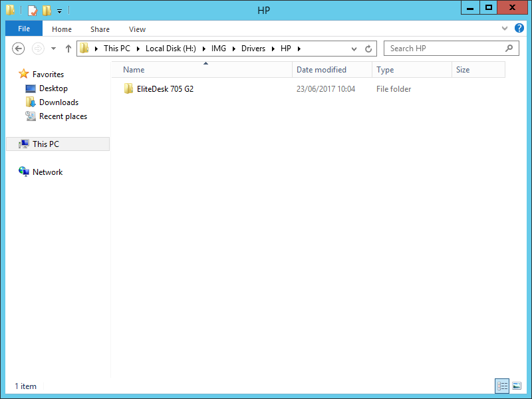
Task: Close the HP window
Action: (512, 8)
